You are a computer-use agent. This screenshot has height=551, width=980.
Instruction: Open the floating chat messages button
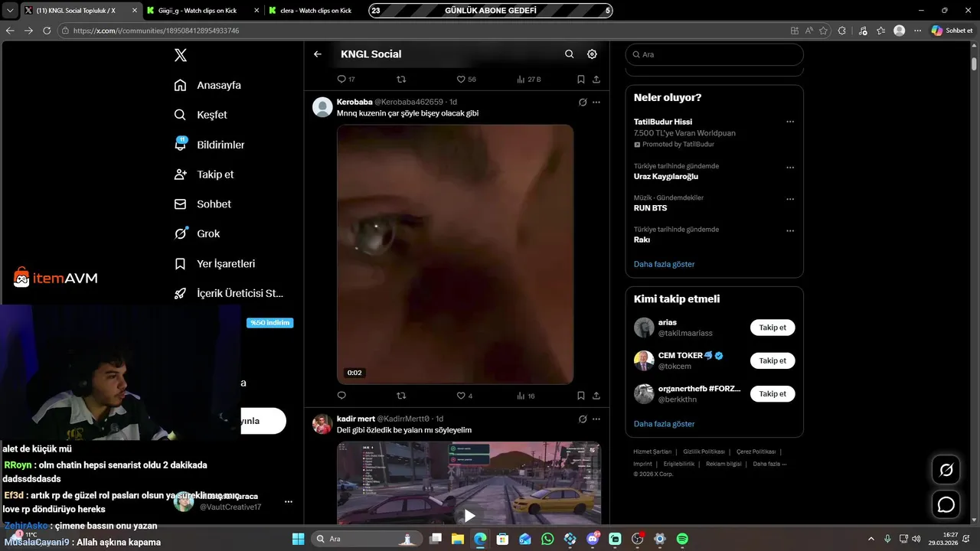[x=946, y=505]
